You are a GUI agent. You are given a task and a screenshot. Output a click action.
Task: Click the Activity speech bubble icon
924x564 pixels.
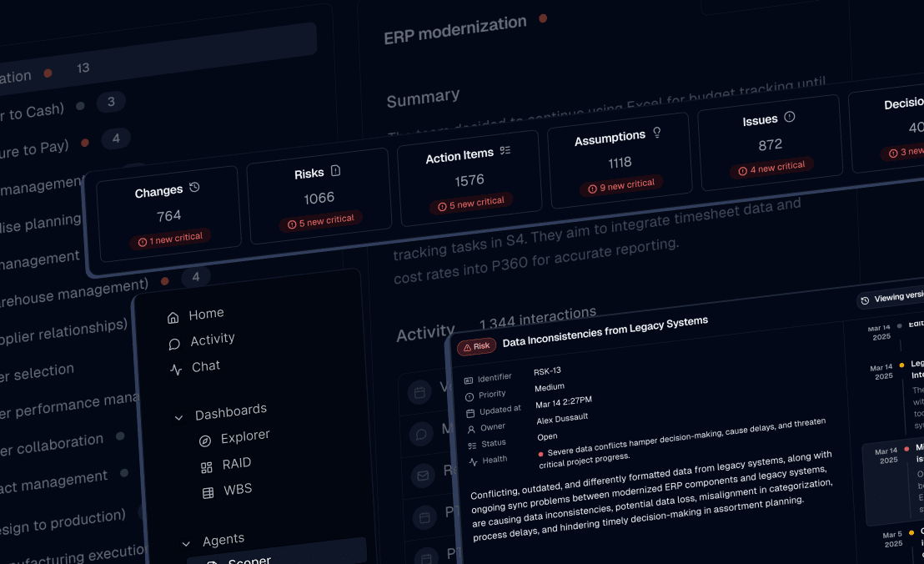174,344
